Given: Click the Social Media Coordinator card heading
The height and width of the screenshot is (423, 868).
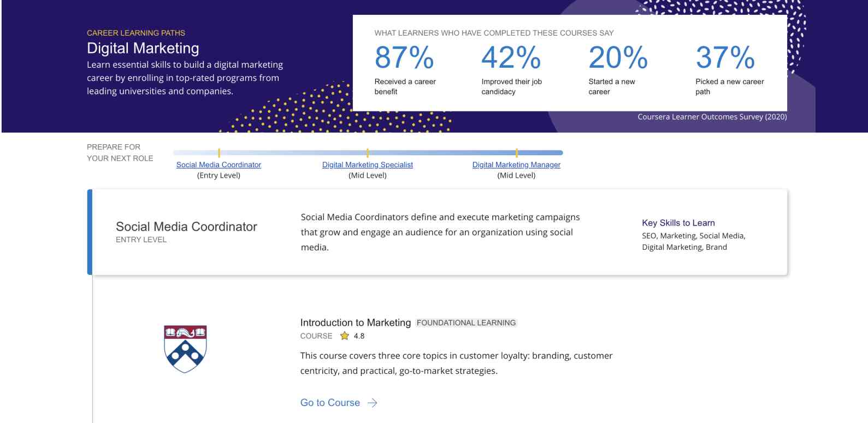Looking at the screenshot, I should point(186,226).
